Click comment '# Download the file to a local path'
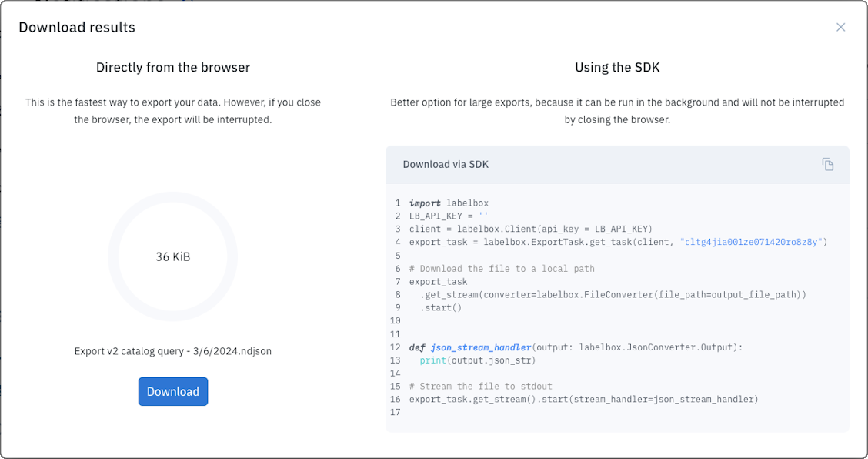This screenshot has height=459, width=868. coord(502,268)
